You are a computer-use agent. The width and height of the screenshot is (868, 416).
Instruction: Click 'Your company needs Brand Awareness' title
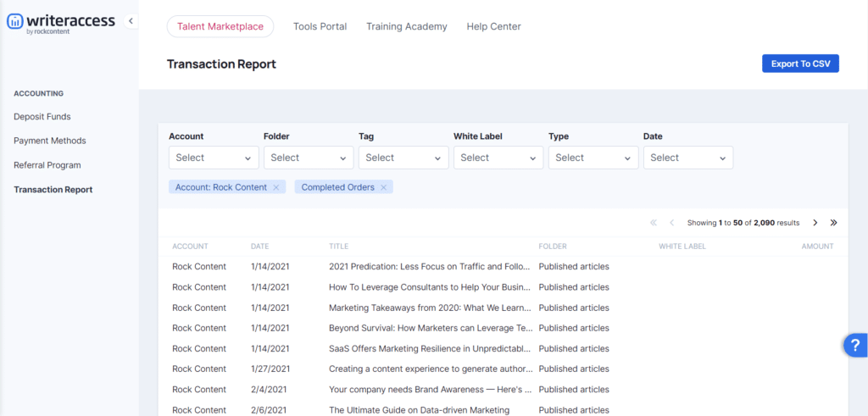point(430,390)
